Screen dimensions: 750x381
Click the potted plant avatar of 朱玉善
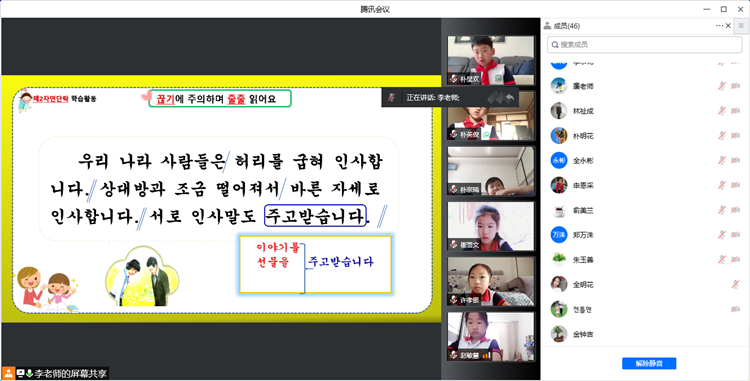[559, 260]
